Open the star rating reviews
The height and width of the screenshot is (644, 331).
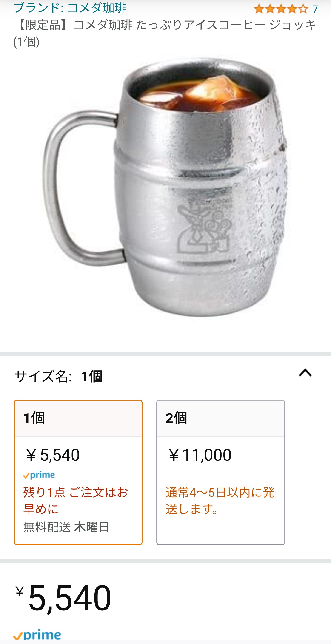(x=281, y=9)
